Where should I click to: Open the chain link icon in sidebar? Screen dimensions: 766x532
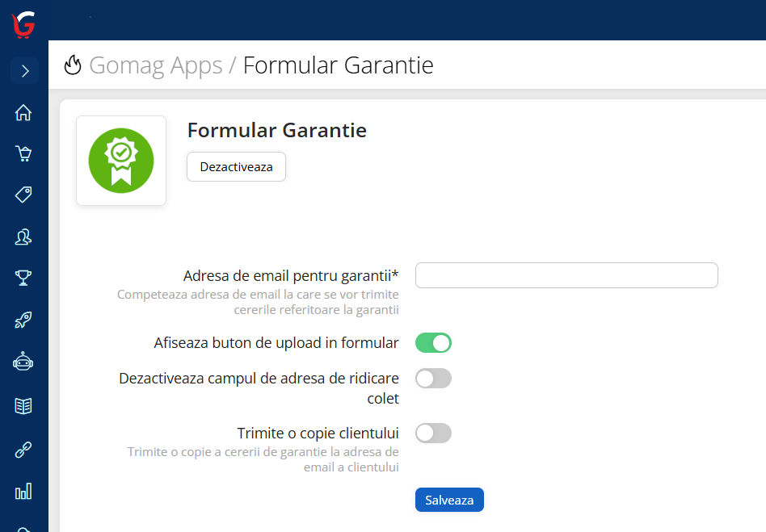pos(23,450)
